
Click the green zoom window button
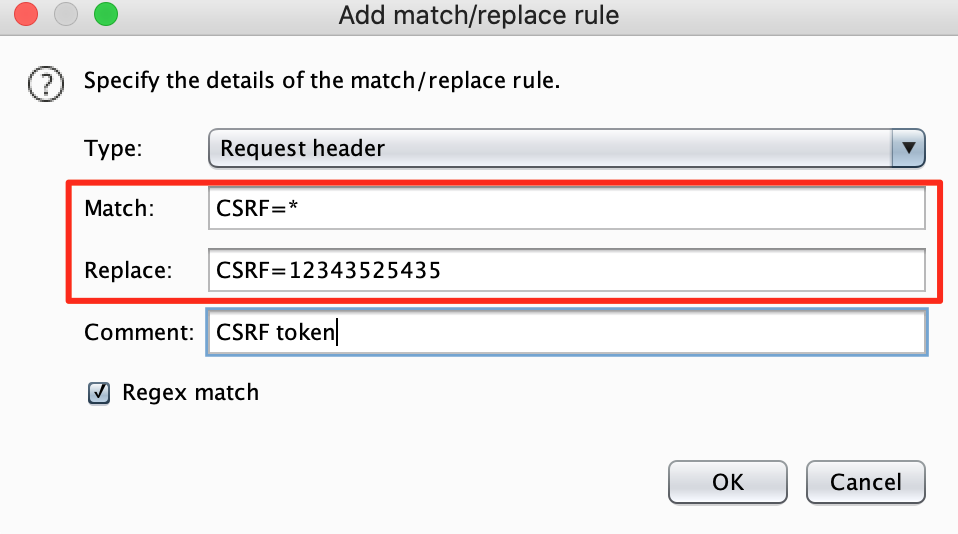click(104, 15)
